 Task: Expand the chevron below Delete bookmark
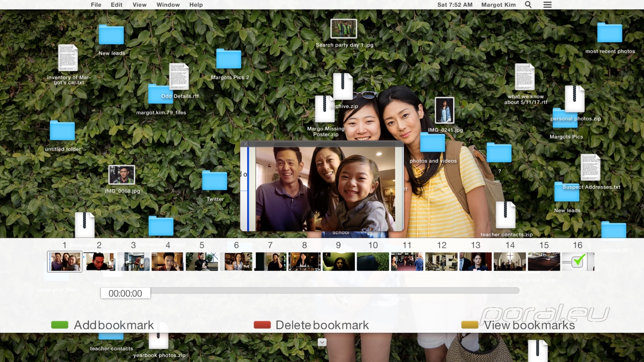[x=322, y=342]
